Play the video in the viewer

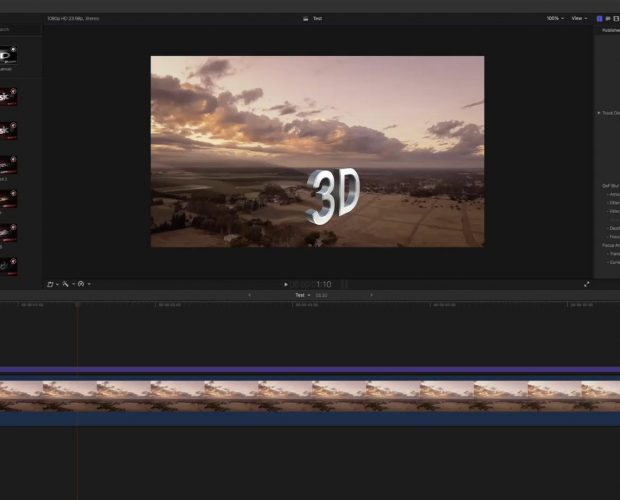285,285
